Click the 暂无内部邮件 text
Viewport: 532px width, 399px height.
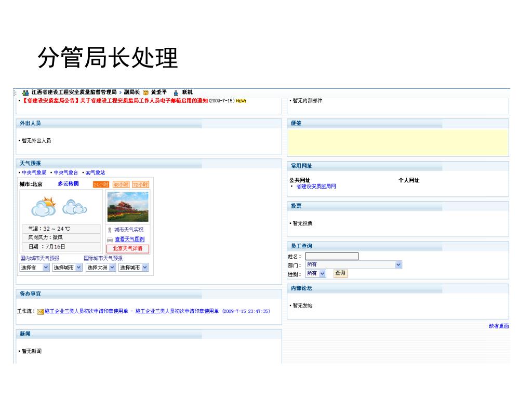point(308,101)
